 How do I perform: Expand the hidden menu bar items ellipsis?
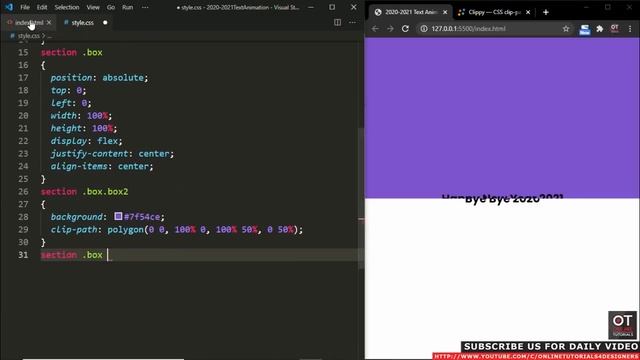coord(145,7)
